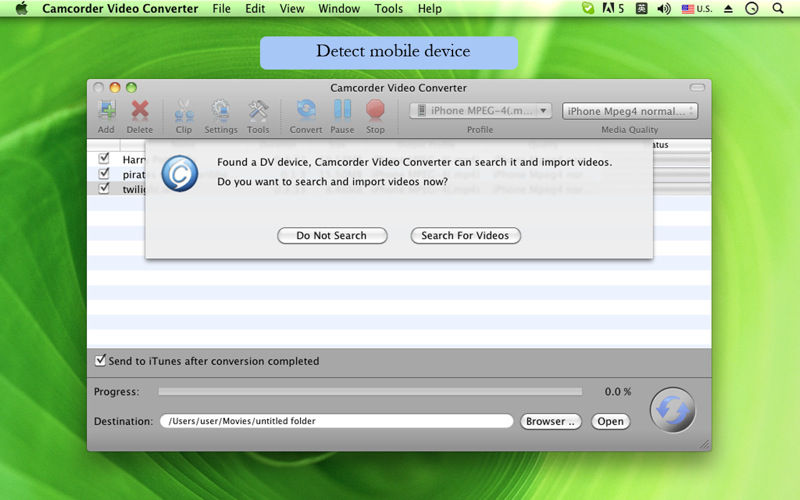Click the Convert toolbar icon
Screen dimensions: 800x500
pos(306,110)
